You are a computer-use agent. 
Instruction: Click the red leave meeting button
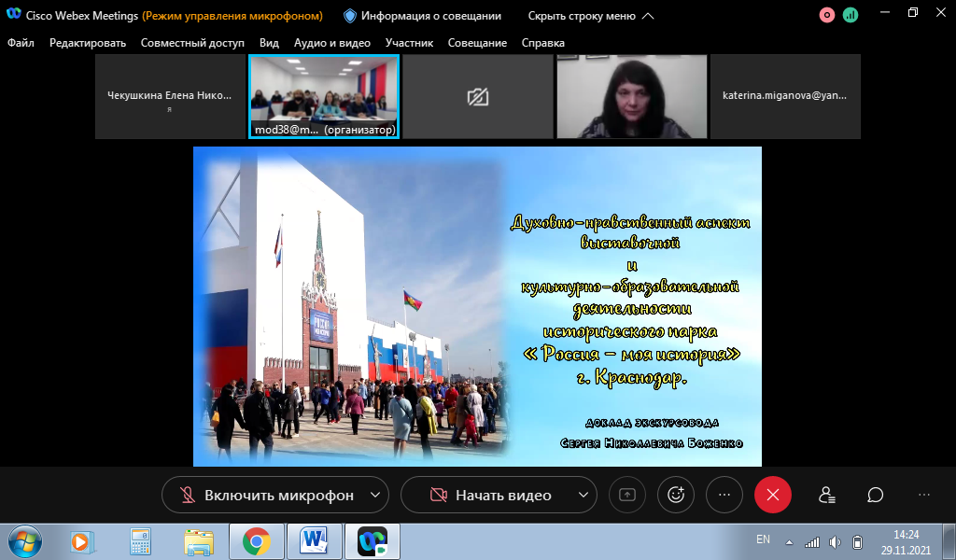pos(772,495)
